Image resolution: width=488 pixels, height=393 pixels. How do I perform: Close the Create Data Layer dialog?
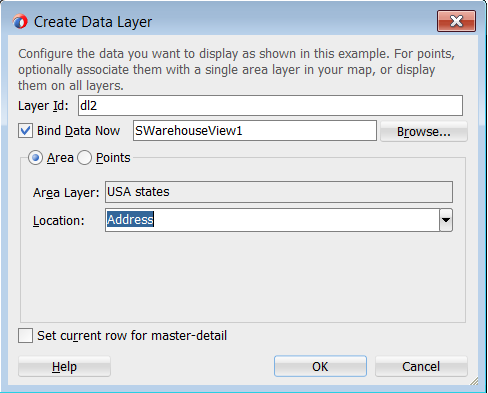[x=456, y=21]
